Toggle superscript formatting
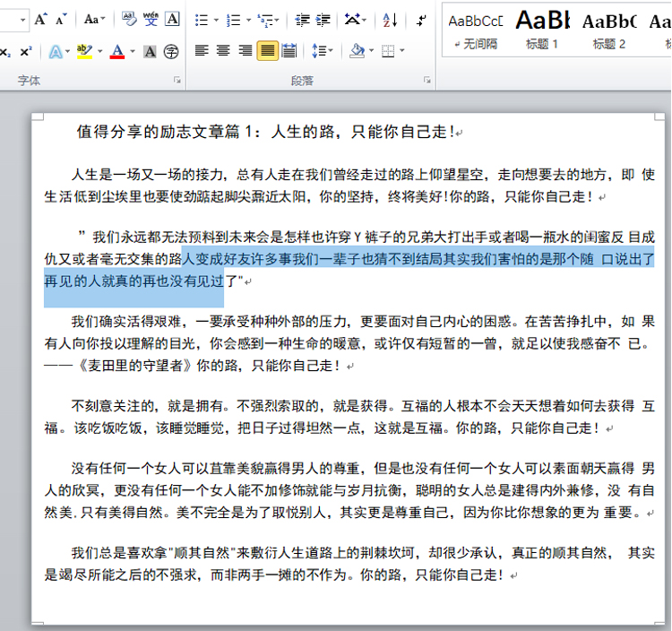The height and width of the screenshot is (631, 672). tap(26, 52)
